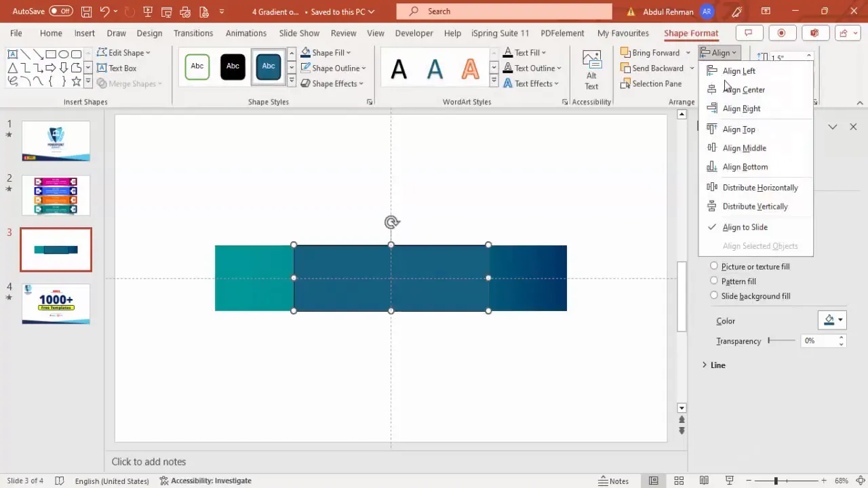The height and width of the screenshot is (488, 868).
Task: Choose the straight line shape
Action: [25, 54]
